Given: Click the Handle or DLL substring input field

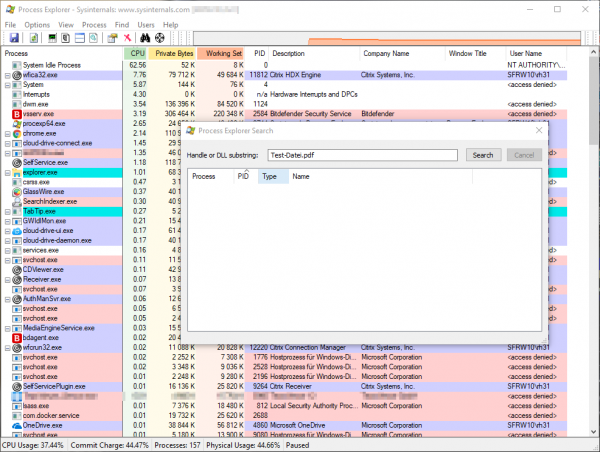Looking at the screenshot, I should pos(362,155).
